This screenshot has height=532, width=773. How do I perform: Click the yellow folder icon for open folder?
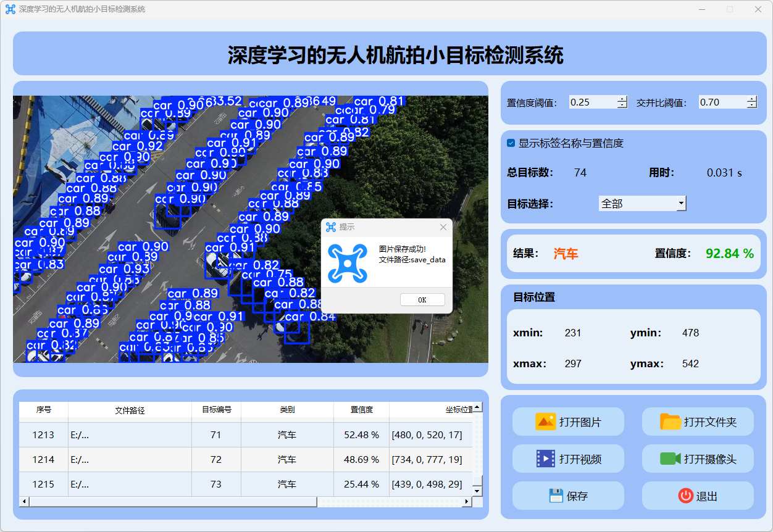point(671,422)
